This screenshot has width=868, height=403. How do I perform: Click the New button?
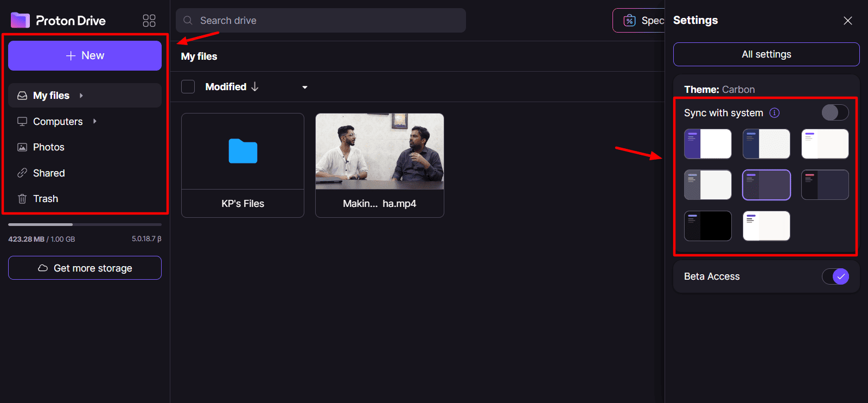[x=85, y=56]
